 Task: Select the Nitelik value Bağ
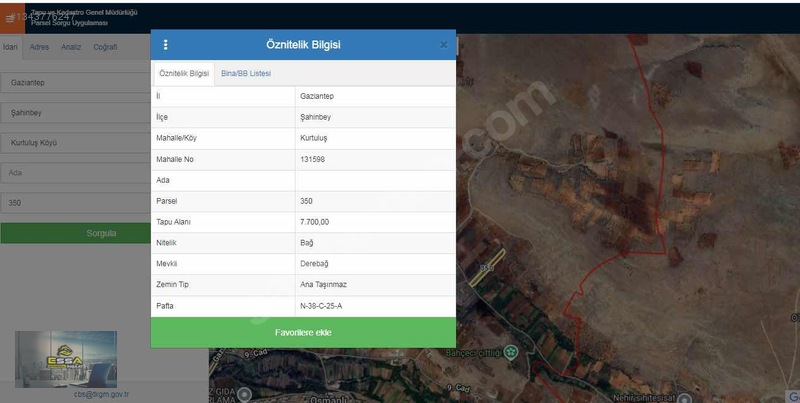pos(307,243)
